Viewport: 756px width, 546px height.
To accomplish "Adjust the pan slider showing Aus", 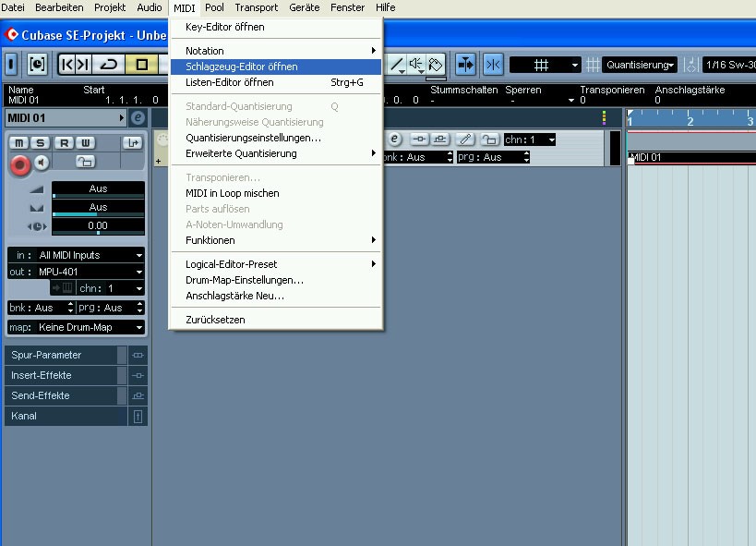I will pyautogui.click(x=98, y=208).
